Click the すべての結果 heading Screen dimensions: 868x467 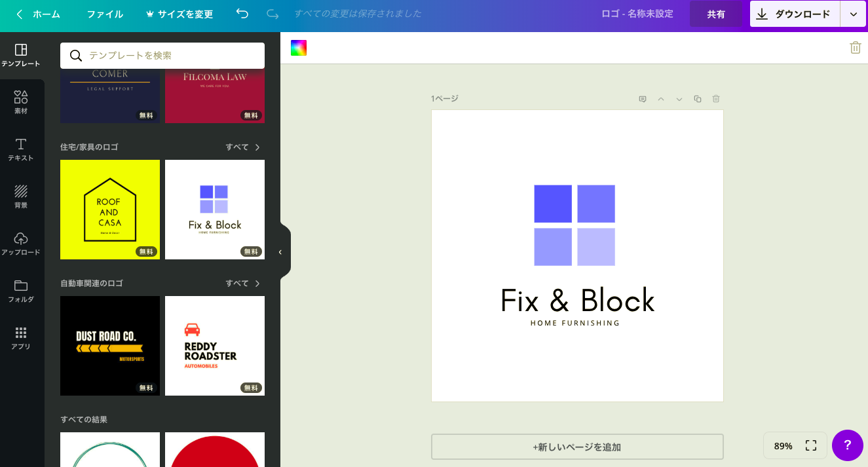click(x=84, y=420)
